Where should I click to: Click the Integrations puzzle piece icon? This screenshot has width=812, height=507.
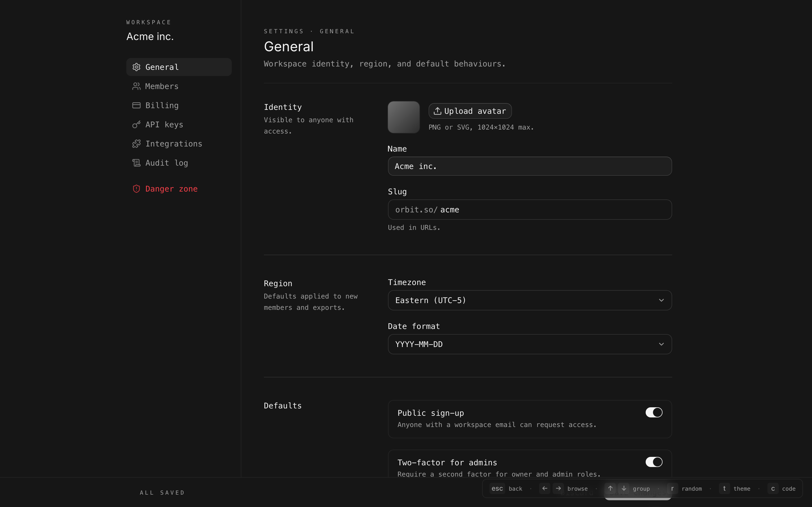[x=136, y=144]
